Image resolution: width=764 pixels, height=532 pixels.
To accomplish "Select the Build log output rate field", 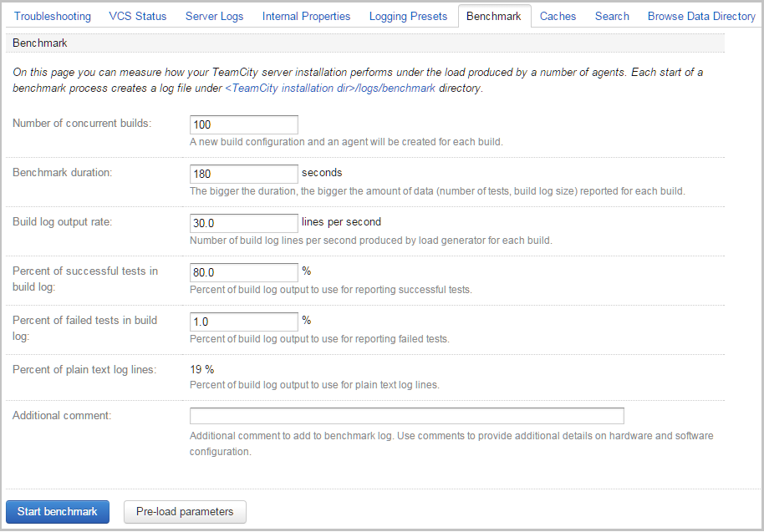I will (x=243, y=223).
